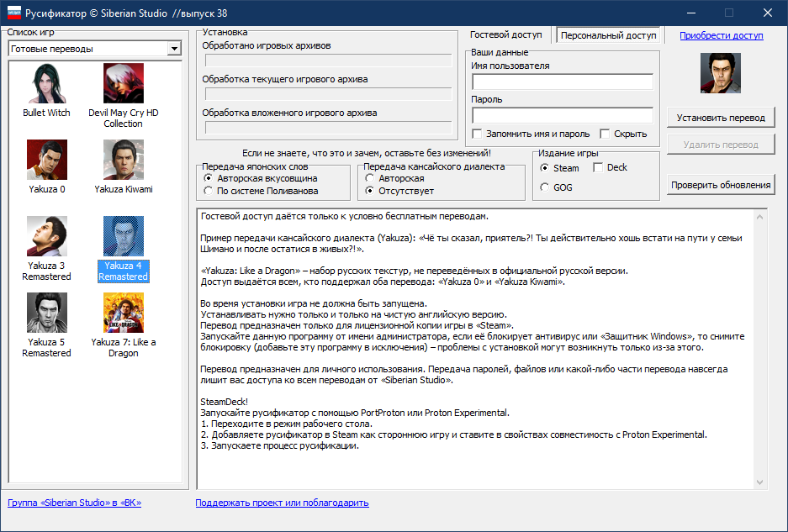Minimize the Русификатор window

(691, 13)
